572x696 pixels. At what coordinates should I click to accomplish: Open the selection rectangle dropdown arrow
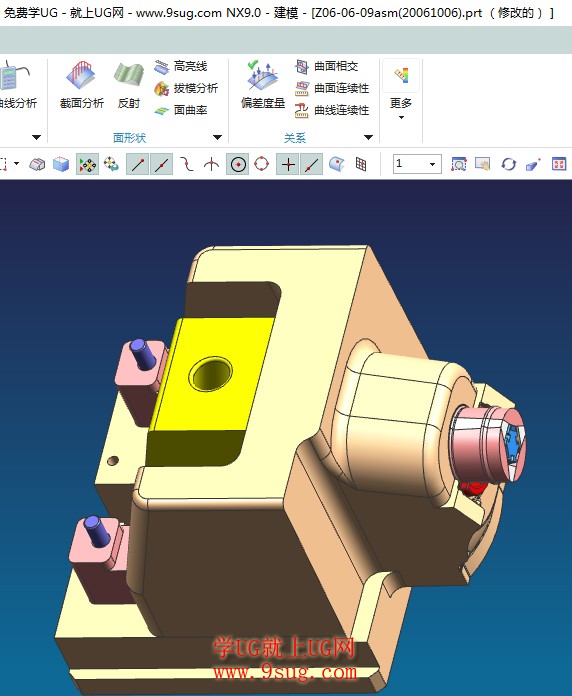(x=16, y=164)
